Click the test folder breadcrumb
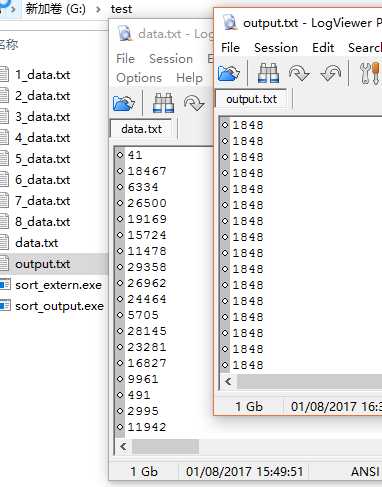The width and height of the screenshot is (382, 487). pyautogui.click(x=121, y=9)
